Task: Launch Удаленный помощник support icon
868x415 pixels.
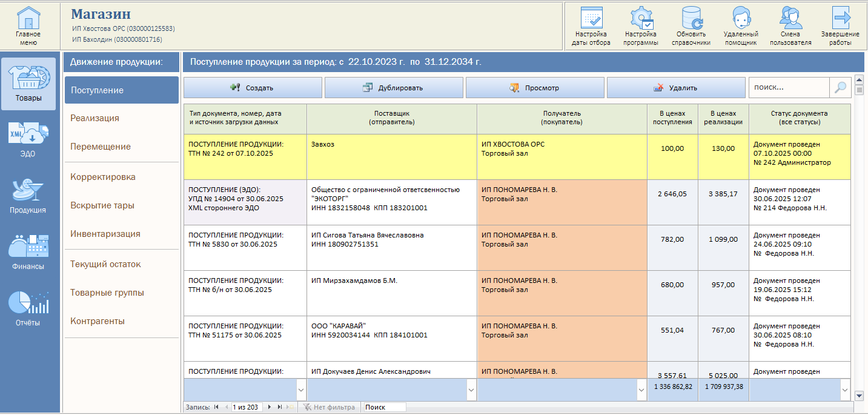Action: click(x=740, y=18)
